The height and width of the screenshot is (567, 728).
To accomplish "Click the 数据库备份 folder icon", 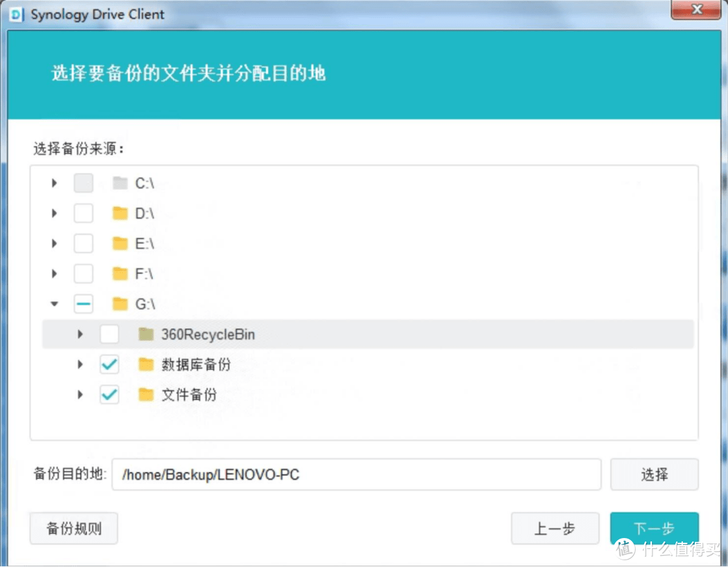I will 146,364.
